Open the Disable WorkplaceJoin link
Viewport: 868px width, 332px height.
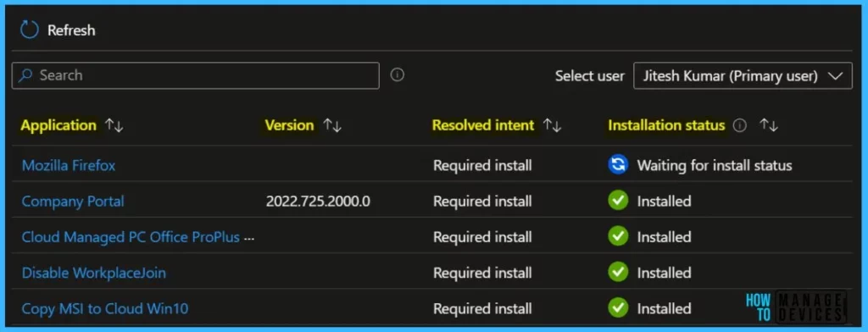pos(93,273)
